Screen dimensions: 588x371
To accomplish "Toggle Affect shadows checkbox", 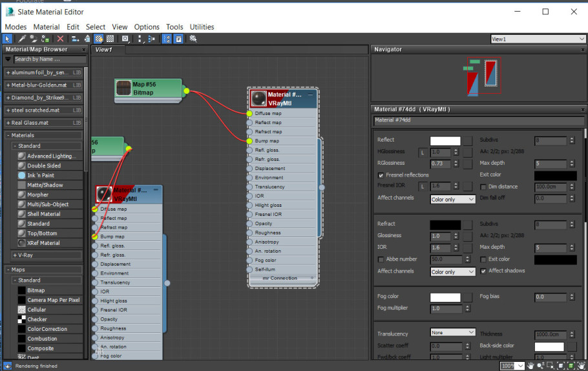I will coord(483,271).
